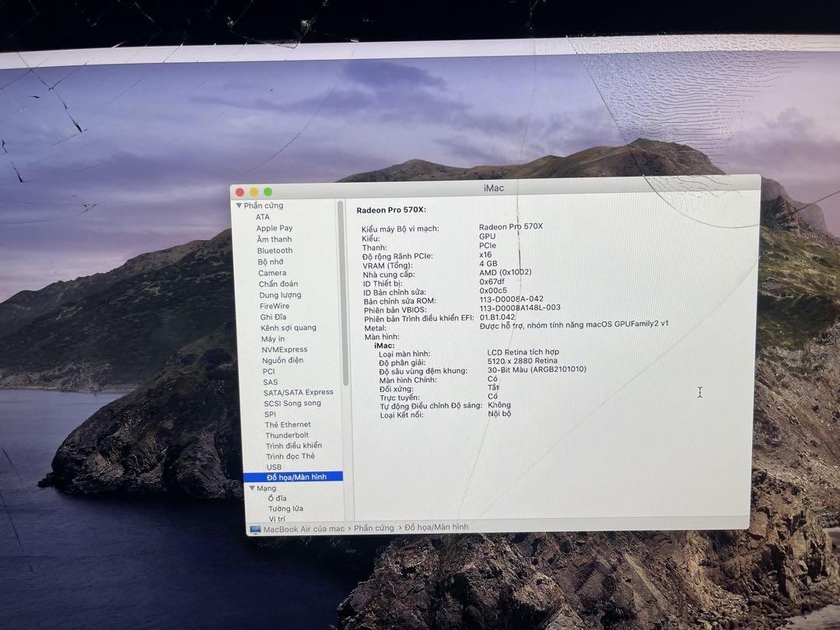Click the Radeon Pro 570X heading
840x630 pixels.
(x=391, y=210)
